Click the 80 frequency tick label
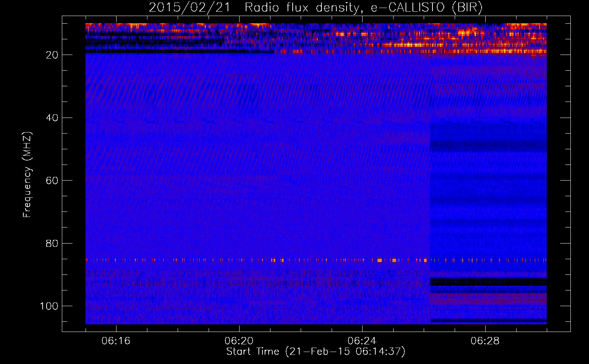Viewport: 589px width, 364px height. [x=52, y=243]
